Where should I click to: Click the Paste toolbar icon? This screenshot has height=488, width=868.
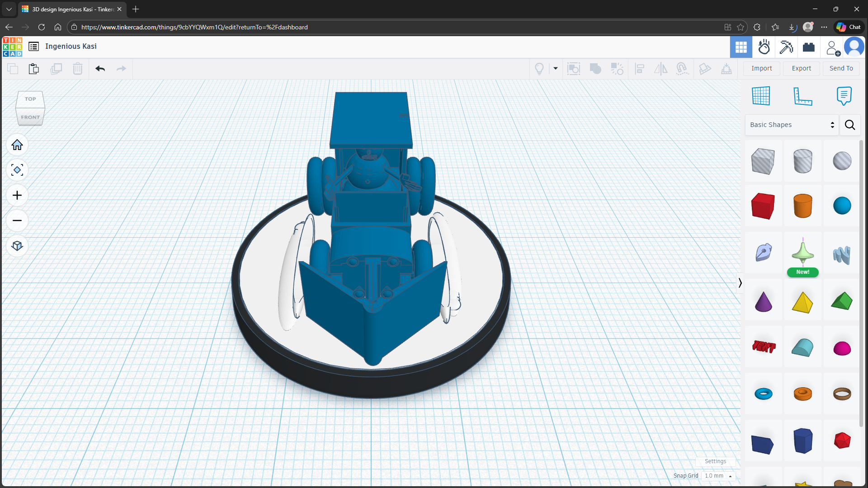coord(34,69)
